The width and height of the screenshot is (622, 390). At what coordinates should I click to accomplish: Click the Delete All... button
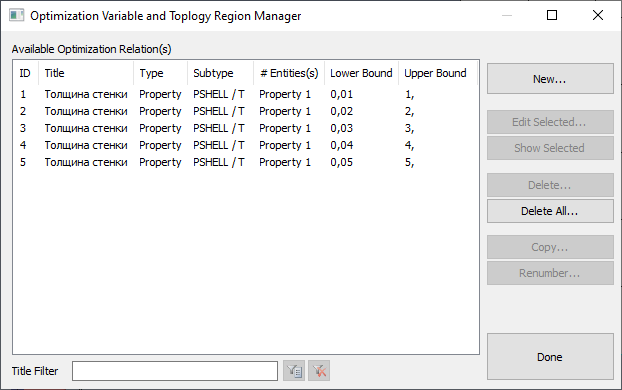click(550, 211)
